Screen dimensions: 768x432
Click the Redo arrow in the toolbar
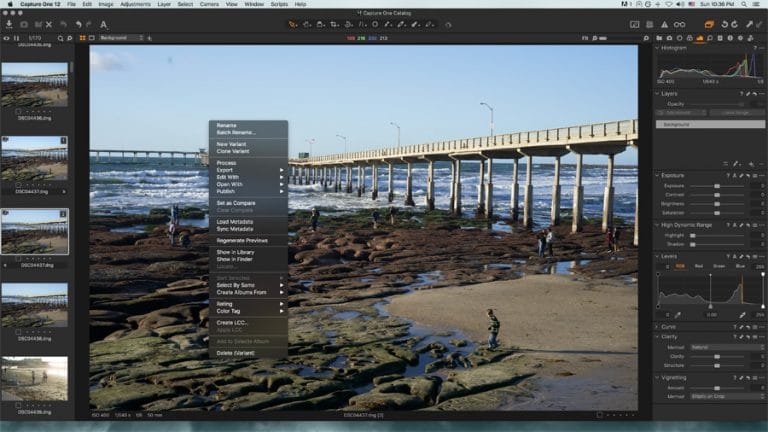tap(89, 24)
